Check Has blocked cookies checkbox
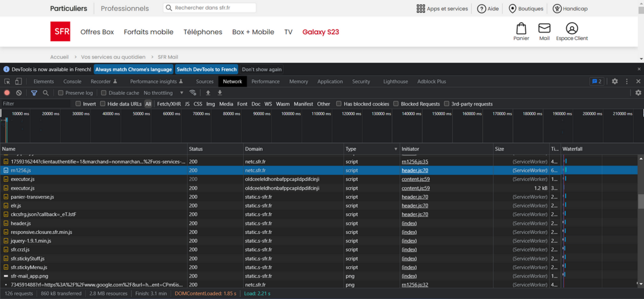 (339, 104)
